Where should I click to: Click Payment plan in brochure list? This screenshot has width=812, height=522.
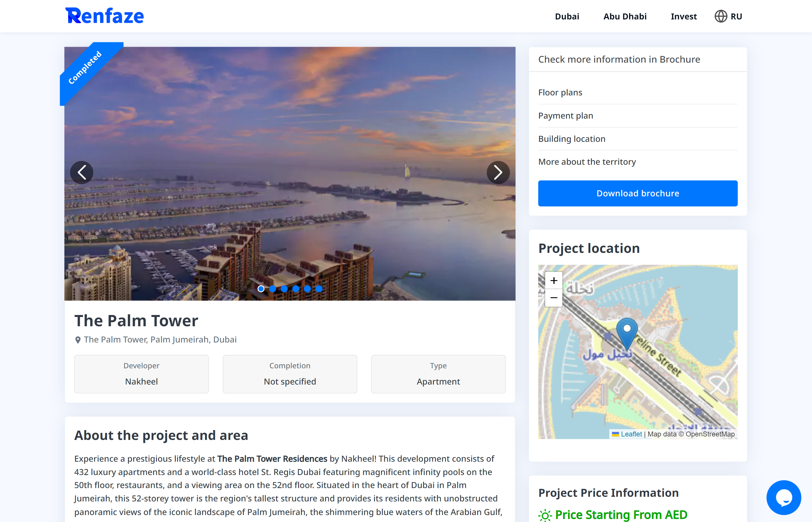coord(638,116)
